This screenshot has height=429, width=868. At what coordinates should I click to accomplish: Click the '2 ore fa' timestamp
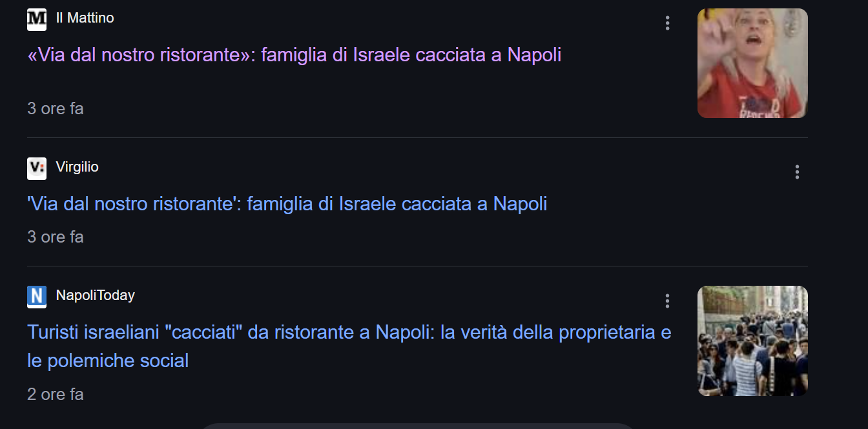(56, 394)
